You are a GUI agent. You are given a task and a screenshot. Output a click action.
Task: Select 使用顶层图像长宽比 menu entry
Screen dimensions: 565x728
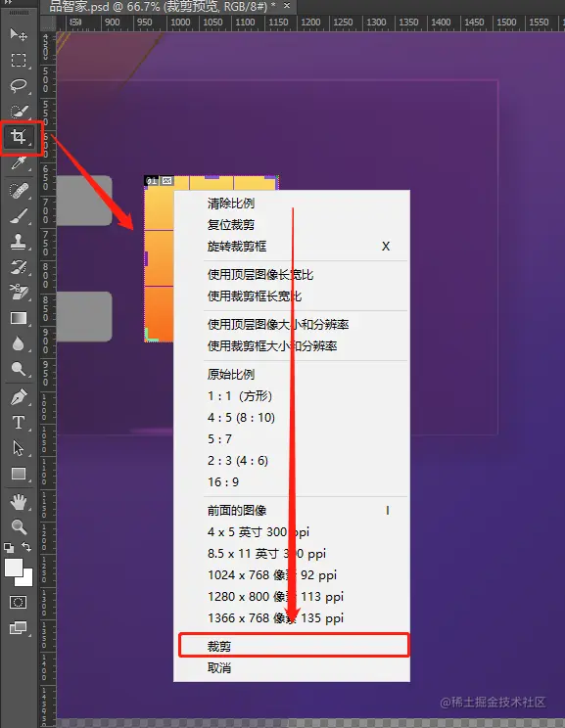292,274
